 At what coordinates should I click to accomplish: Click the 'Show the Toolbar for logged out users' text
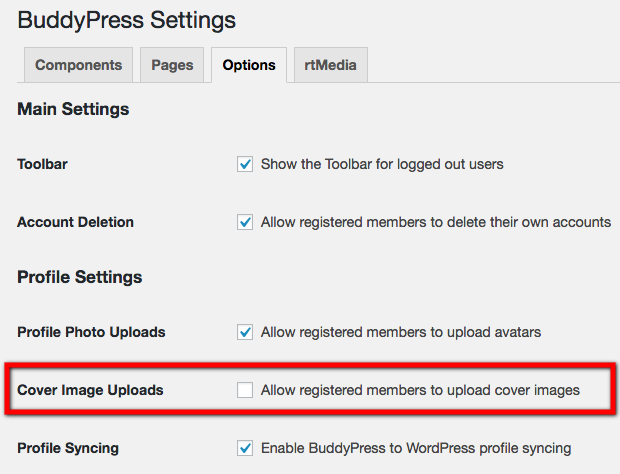click(x=382, y=164)
